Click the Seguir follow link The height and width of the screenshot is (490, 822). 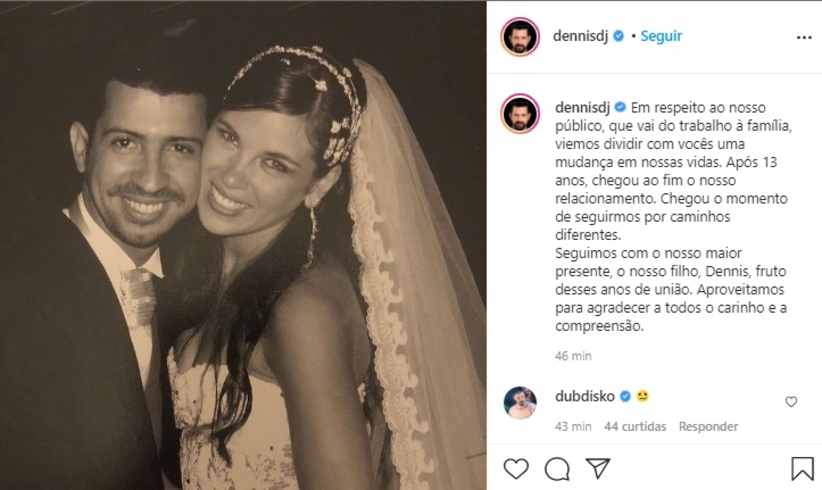(661, 36)
